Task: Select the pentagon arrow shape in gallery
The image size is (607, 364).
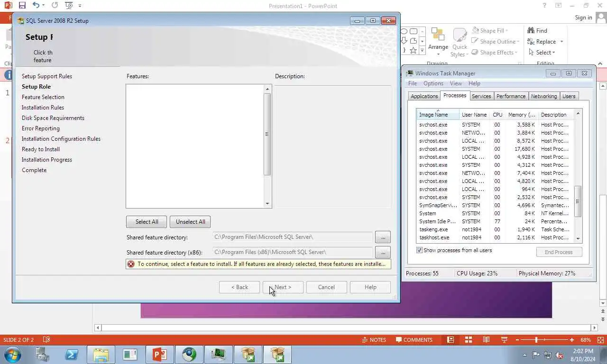Action: point(414,41)
